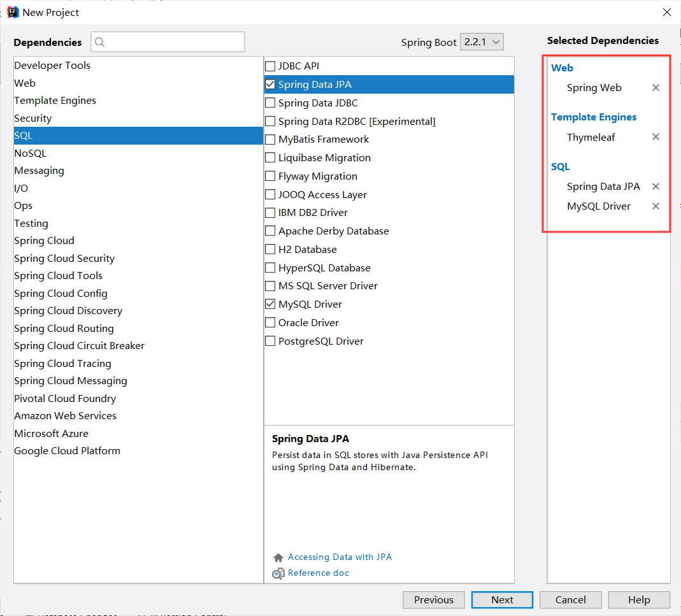Remove Spring Web using its X icon
The width and height of the screenshot is (681, 616).
656,87
